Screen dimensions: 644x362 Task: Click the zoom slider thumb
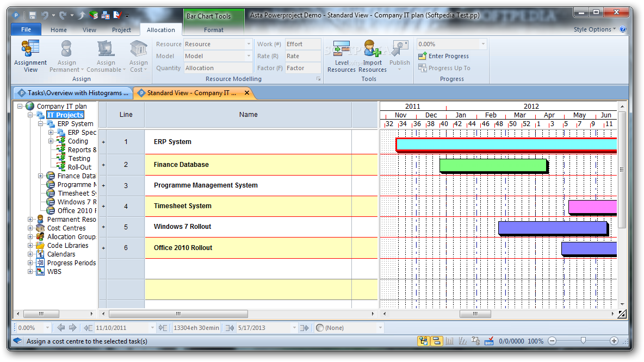(x=583, y=340)
